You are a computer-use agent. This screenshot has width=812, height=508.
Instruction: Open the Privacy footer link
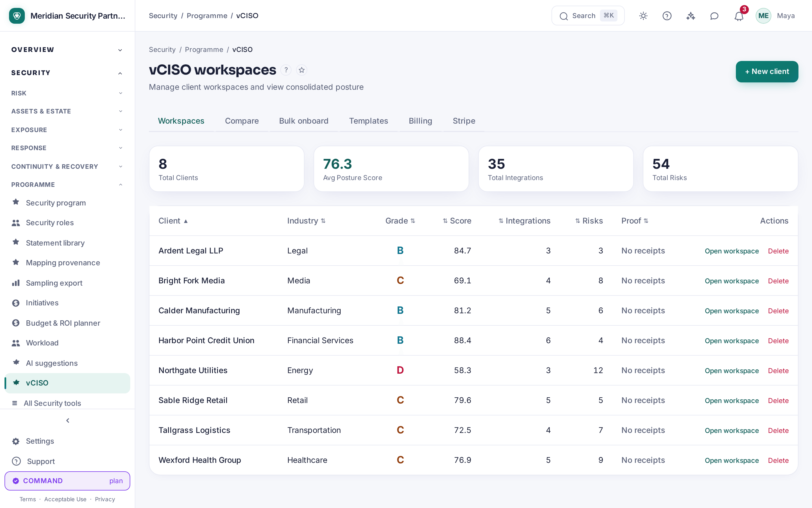[105, 499]
